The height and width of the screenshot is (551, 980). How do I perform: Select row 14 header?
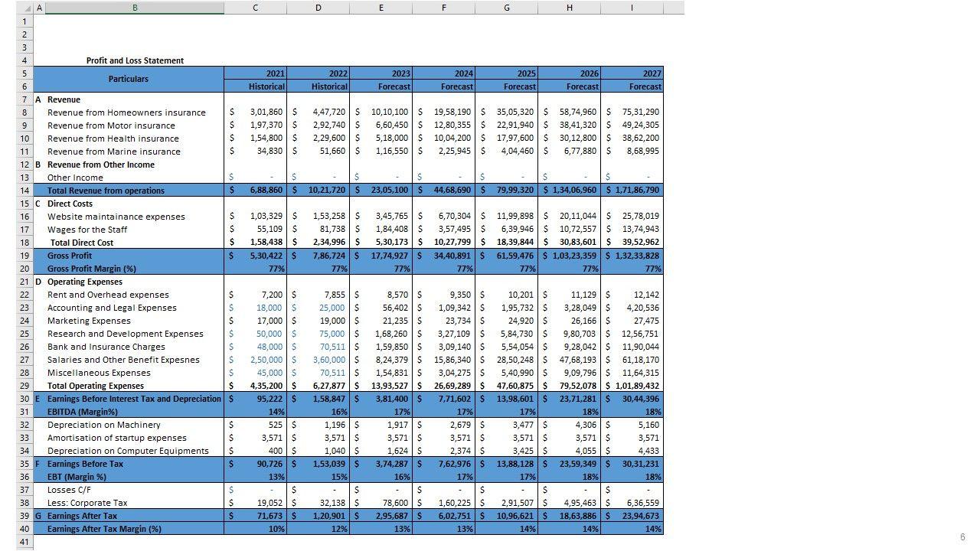click(x=24, y=191)
